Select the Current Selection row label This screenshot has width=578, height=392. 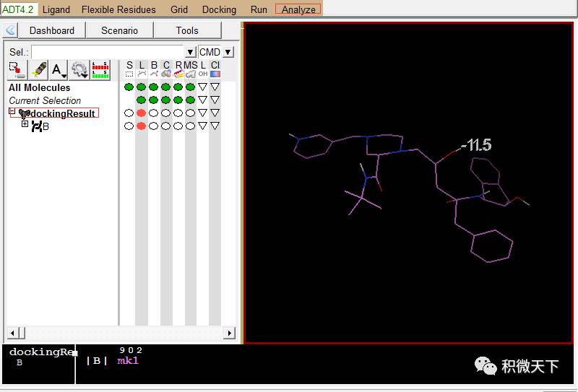click(x=45, y=100)
